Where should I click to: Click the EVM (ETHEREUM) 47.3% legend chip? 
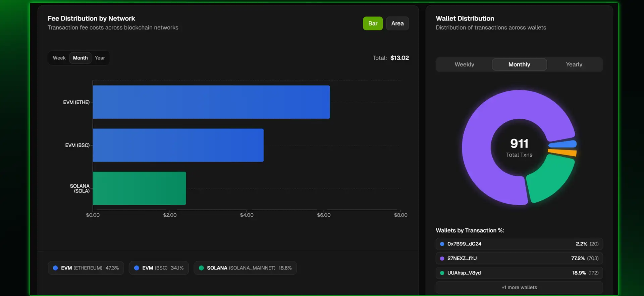click(x=86, y=268)
